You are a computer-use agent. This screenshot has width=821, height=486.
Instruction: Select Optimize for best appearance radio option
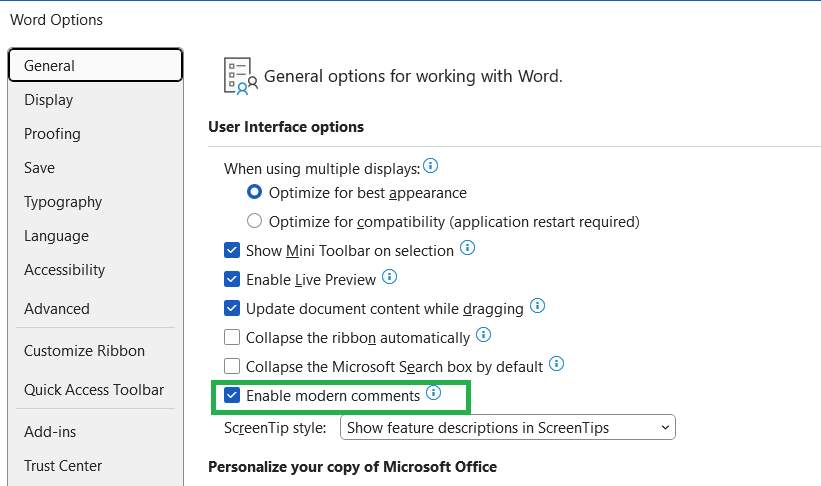tap(254, 192)
